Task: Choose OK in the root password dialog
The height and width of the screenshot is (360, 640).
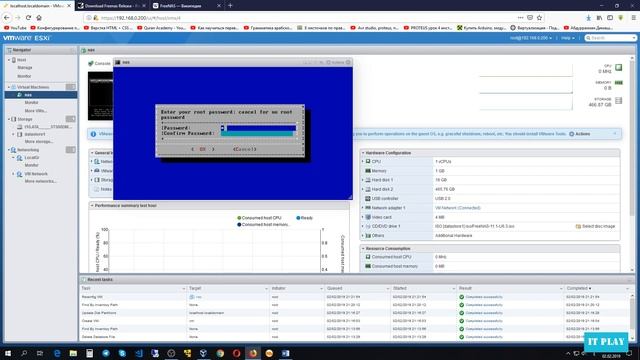Action: click(x=202, y=149)
